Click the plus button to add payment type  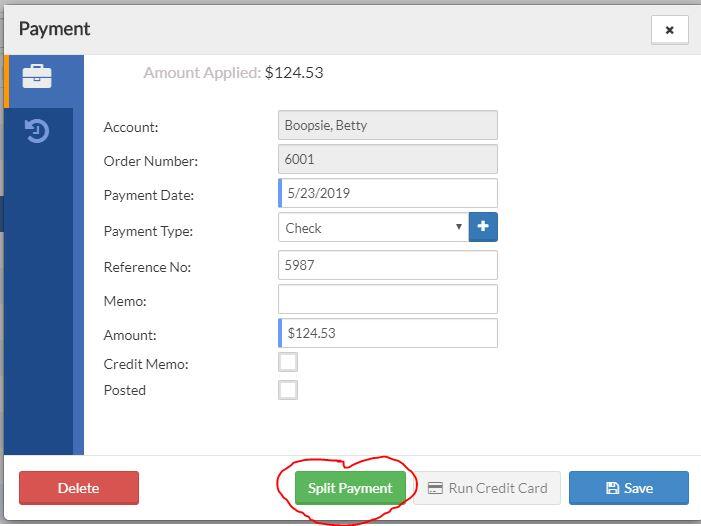tap(483, 227)
